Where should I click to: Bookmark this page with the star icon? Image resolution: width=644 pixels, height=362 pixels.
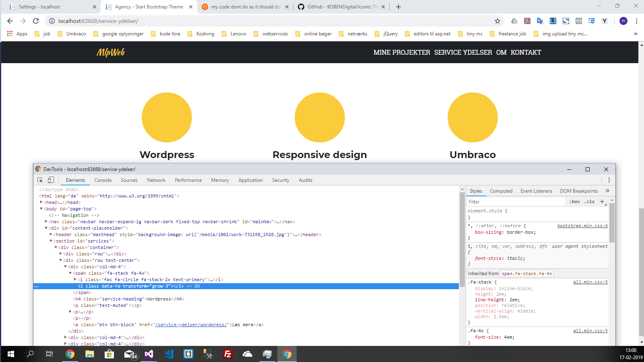click(x=497, y=21)
